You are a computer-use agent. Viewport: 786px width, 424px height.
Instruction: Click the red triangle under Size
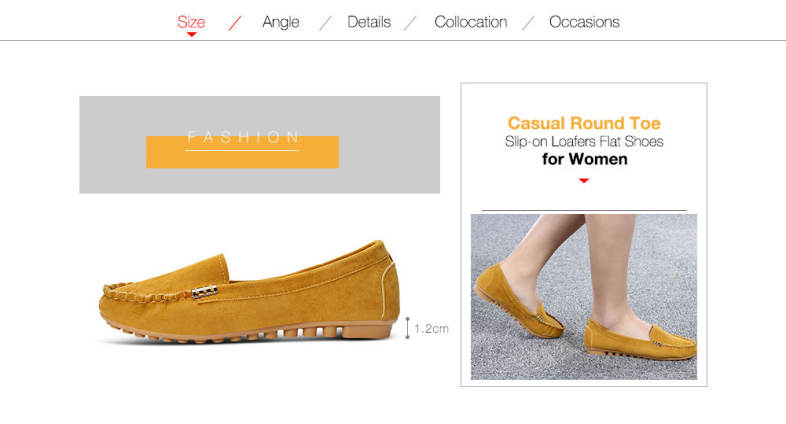point(191,35)
